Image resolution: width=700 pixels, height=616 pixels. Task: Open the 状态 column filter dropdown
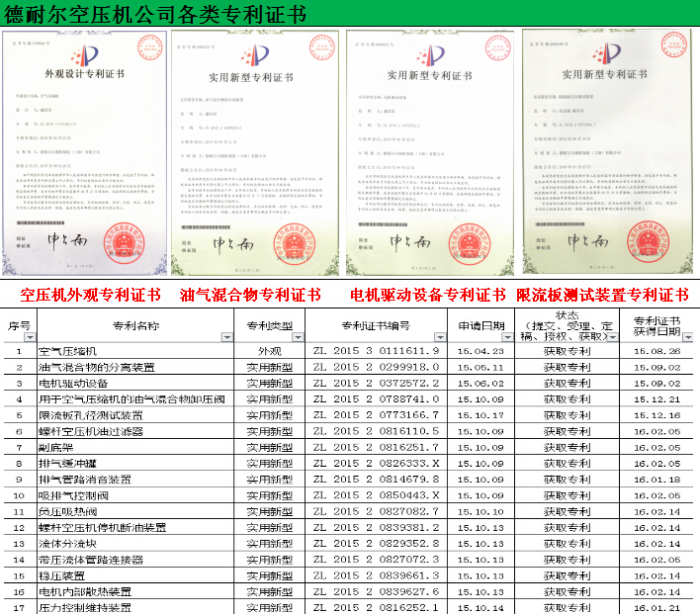click(614, 337)
